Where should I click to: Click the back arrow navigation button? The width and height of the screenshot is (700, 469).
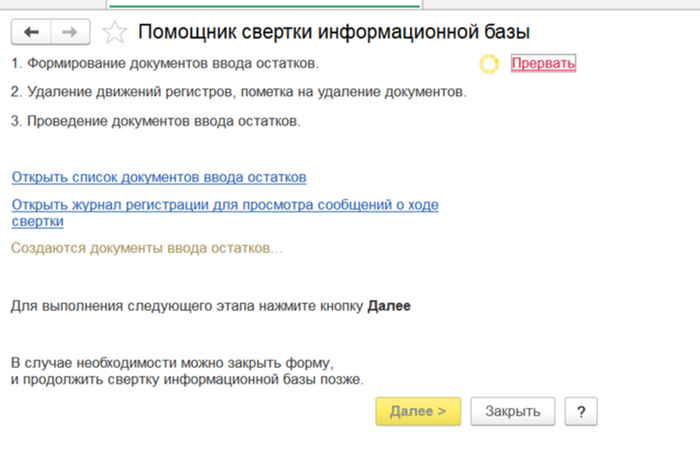pos(30,33)
